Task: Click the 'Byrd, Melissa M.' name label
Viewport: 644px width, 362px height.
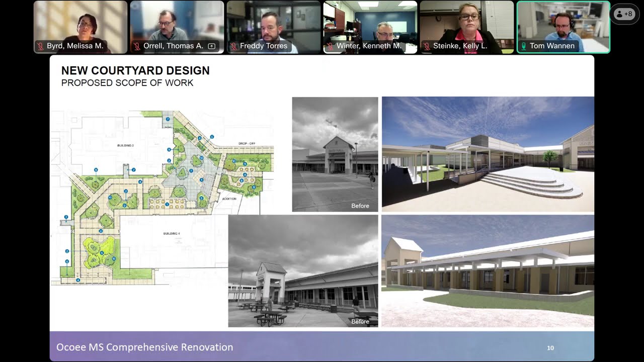Action: tap(75, 46)
